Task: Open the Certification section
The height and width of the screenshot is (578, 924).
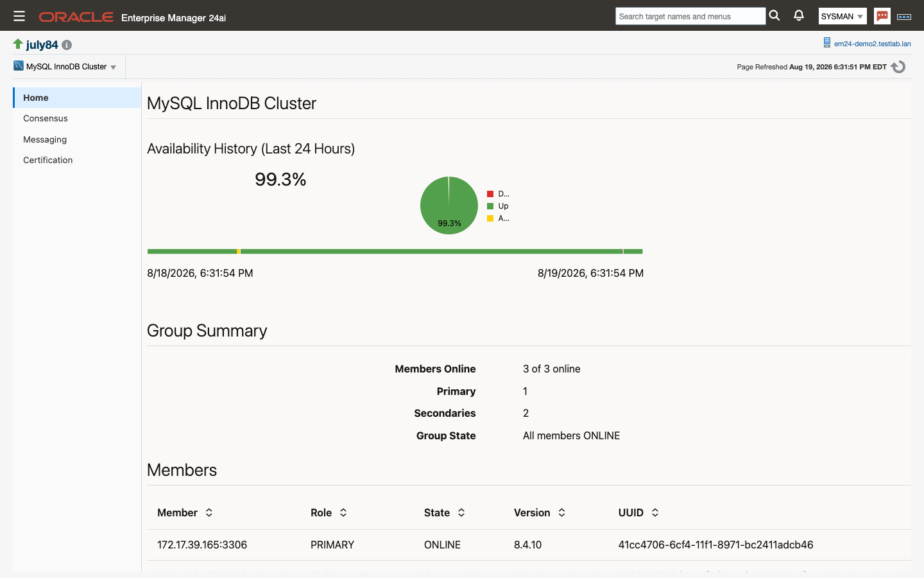Action: pos(47,160)
